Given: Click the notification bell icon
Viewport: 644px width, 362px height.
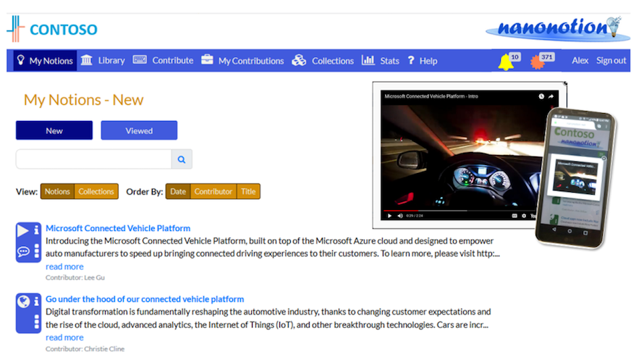Looking at the screenshot, I should (506, 62).
